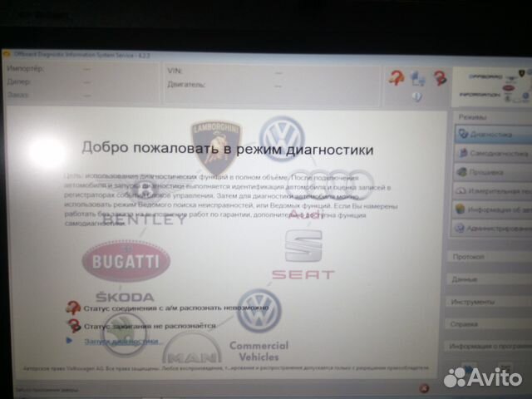Expand the Инструменты section

coord(489,302)
